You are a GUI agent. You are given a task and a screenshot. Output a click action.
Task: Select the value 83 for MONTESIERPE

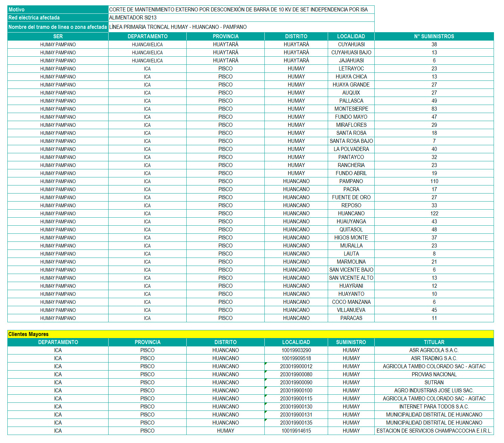click(x=434, y=109)
